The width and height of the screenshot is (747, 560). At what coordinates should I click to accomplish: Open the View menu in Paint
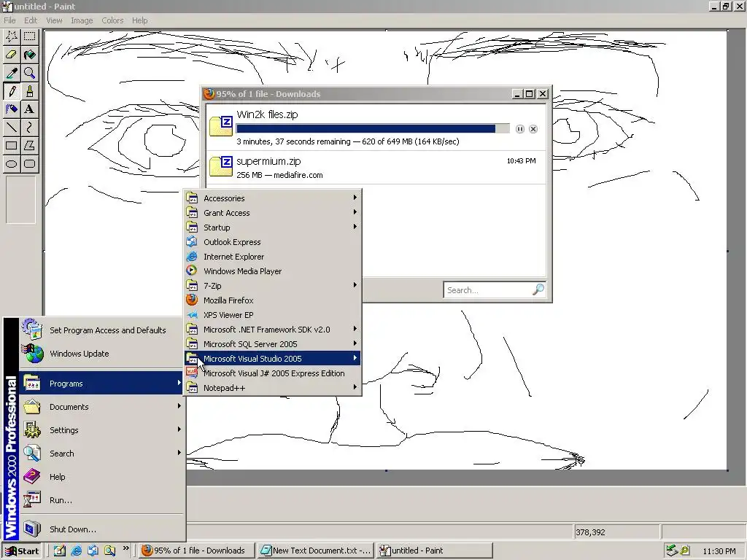click(54, 20)
